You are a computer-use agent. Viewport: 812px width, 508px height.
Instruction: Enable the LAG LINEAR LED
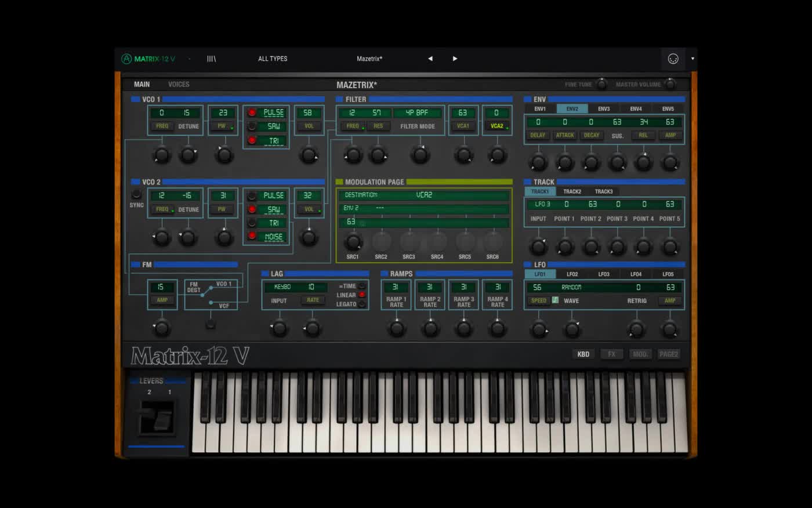(x=362, y=295)
